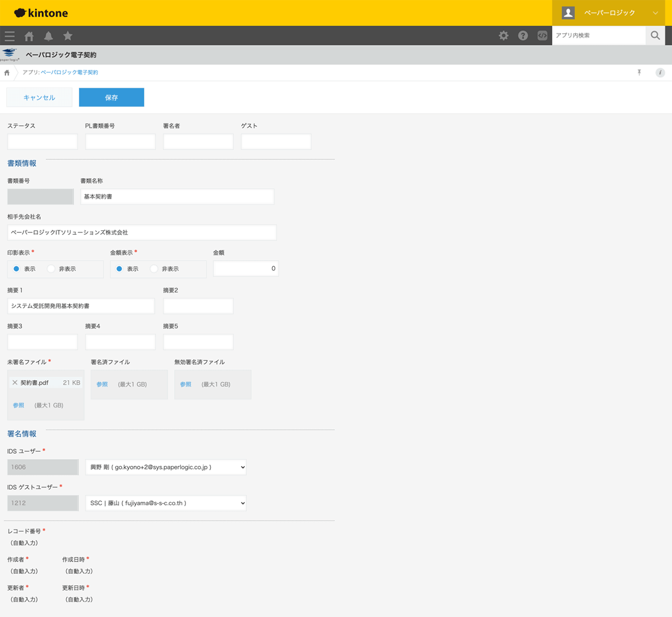Open the help question mark icon
The image size is (672, 617).
pyautogui.click(x=523, y=36)
